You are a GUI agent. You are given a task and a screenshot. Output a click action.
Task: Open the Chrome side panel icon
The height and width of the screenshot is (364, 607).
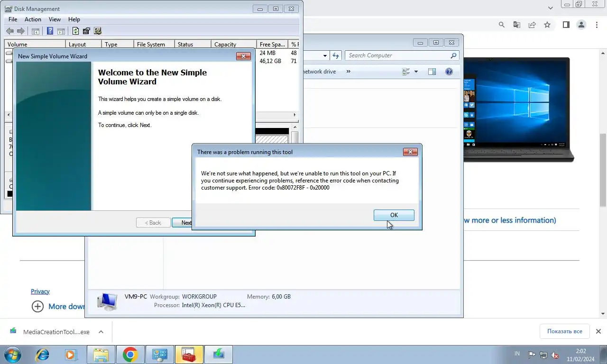pyautogui.click(x=566, y=25)
